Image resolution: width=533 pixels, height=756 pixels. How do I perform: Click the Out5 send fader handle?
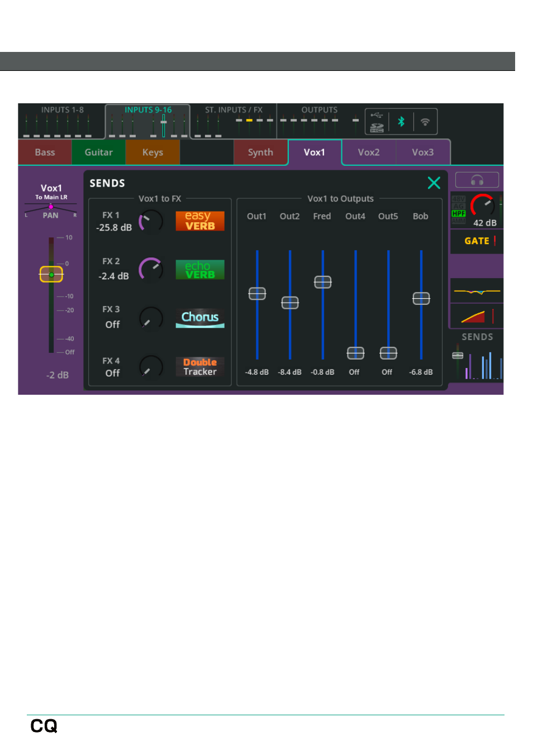(388, 353)
